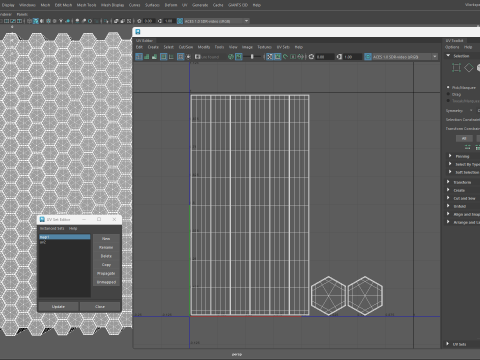Image resolution: width=480 pixels, height=360 pixels.
Task: Open the Display menu in Maya
Action: 8,5
